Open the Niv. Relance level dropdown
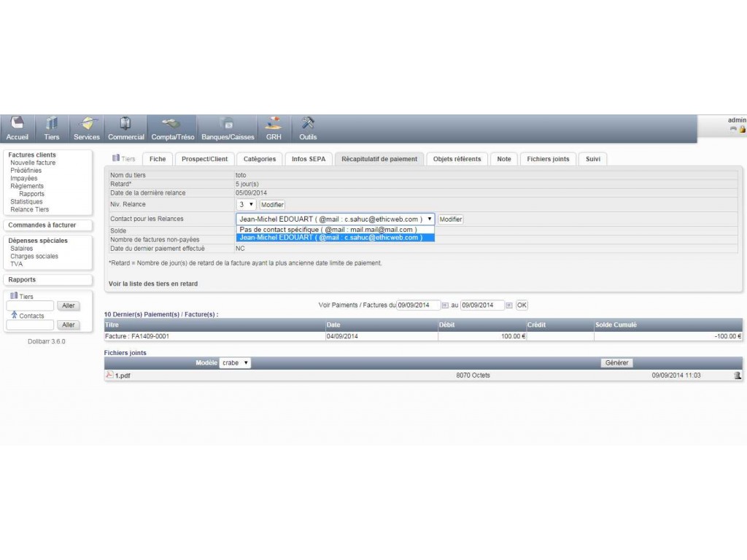This screenshot has width=747, height=560. (247, 204)
